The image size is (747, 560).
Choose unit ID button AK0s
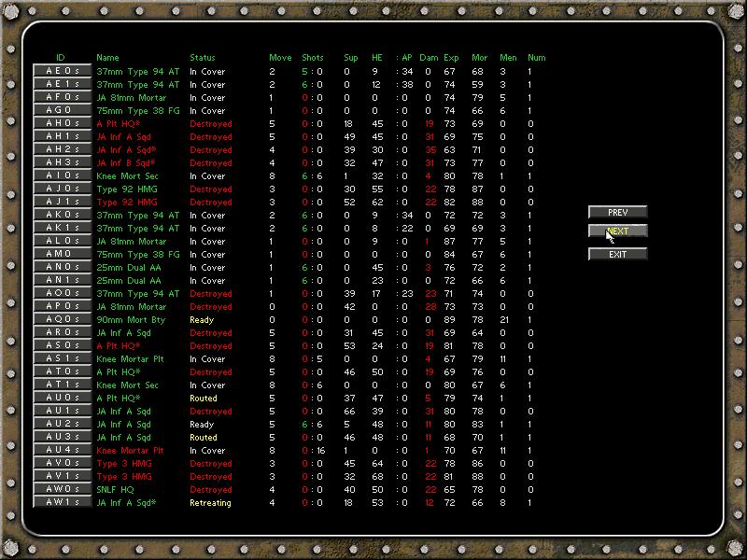click(x=62, y=215)
